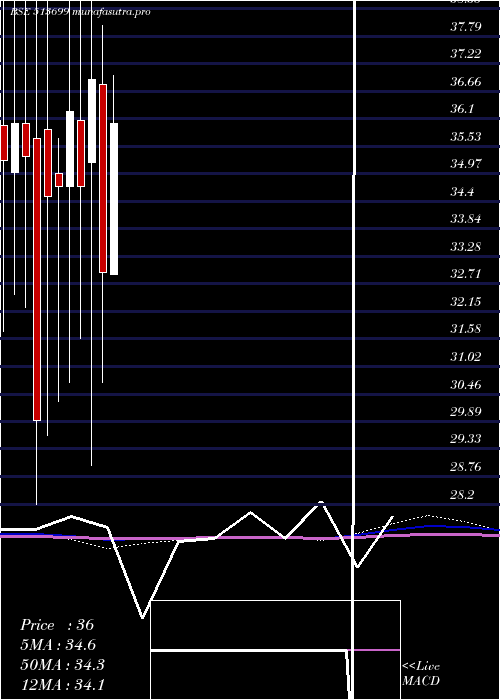Select the 29.33 price axis label
This screenshot has height=700, width=500.
pos(466,439)
